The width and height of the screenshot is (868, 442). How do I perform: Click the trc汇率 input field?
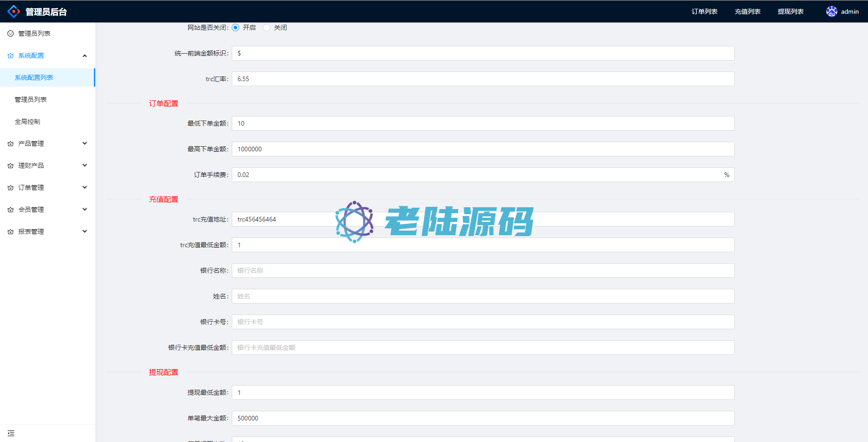[483, 79]
